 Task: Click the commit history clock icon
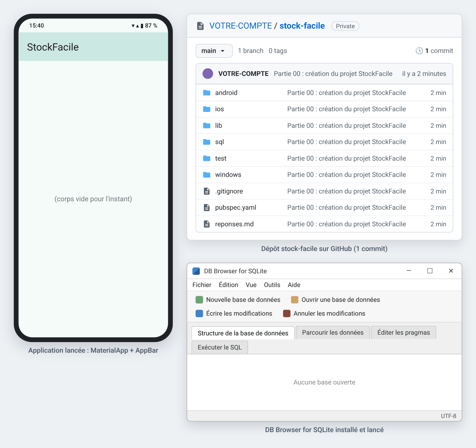pos(419,51)
